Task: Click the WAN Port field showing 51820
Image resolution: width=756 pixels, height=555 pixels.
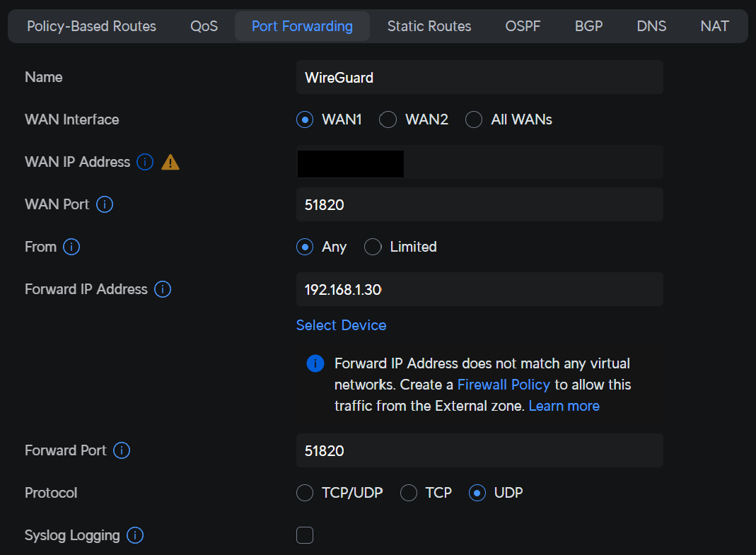Action: click(x=479, y=204)
